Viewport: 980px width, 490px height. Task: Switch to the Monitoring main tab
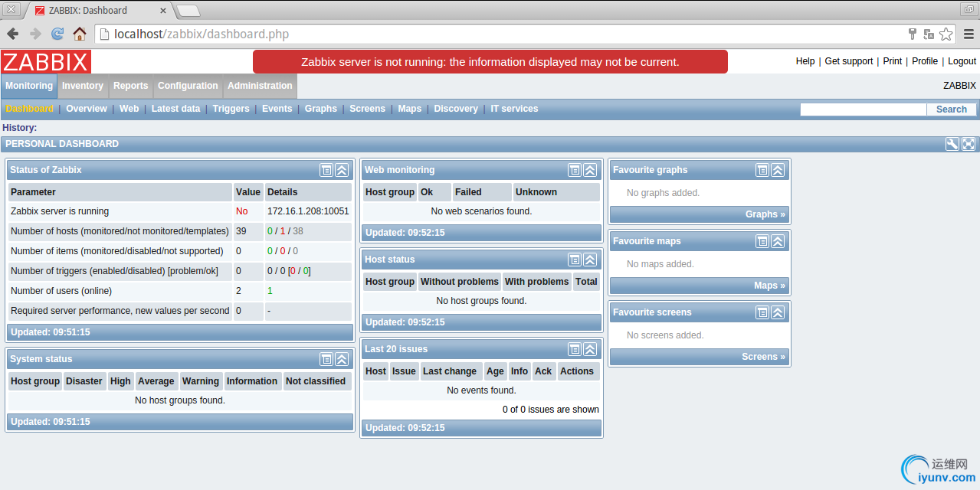pos(29,86)
